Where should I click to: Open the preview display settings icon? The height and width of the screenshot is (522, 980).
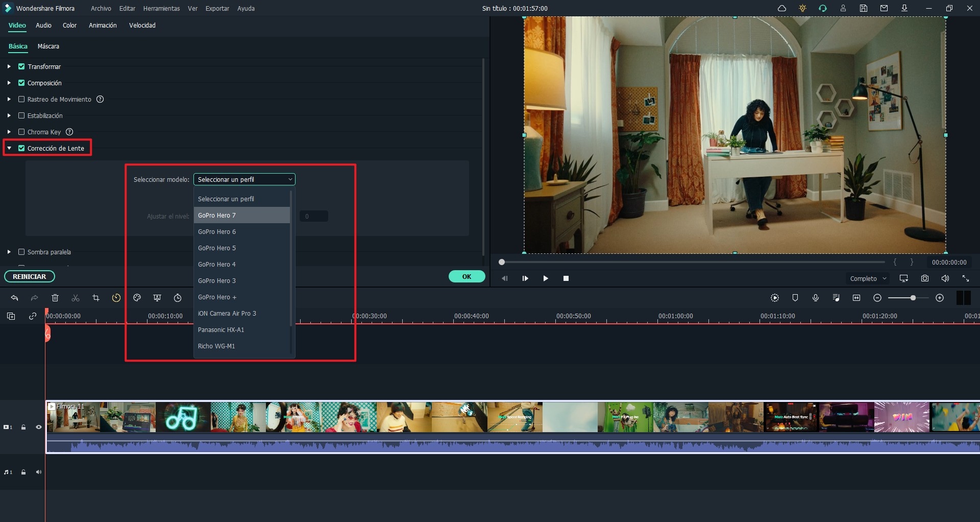click(x=904, y=278)
